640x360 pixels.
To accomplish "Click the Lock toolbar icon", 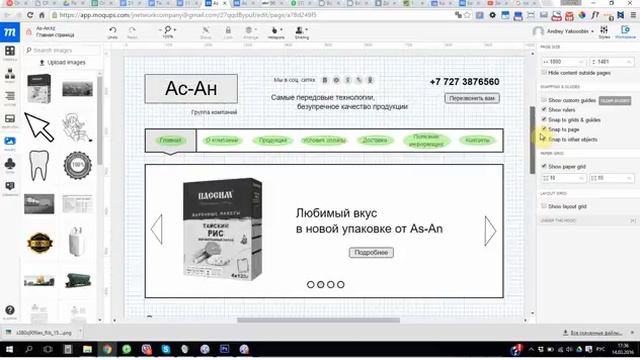I will coord(228,32).
